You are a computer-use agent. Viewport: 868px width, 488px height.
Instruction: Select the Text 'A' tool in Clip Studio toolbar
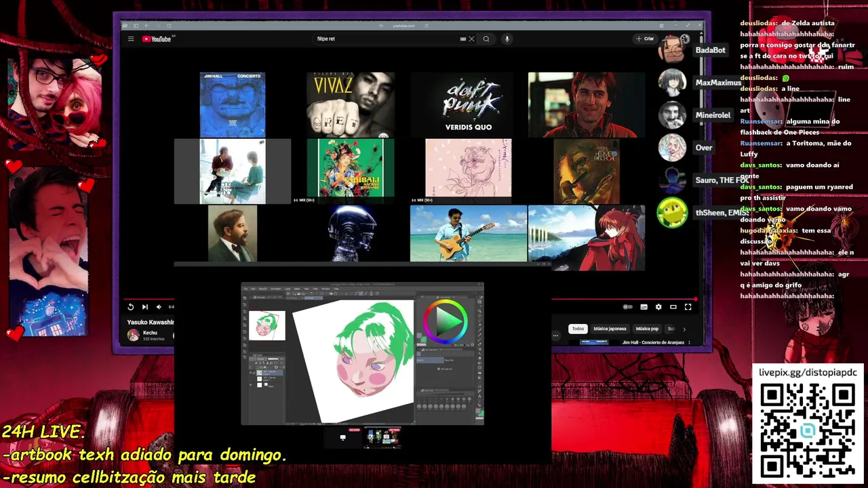[x=479, y=396]
